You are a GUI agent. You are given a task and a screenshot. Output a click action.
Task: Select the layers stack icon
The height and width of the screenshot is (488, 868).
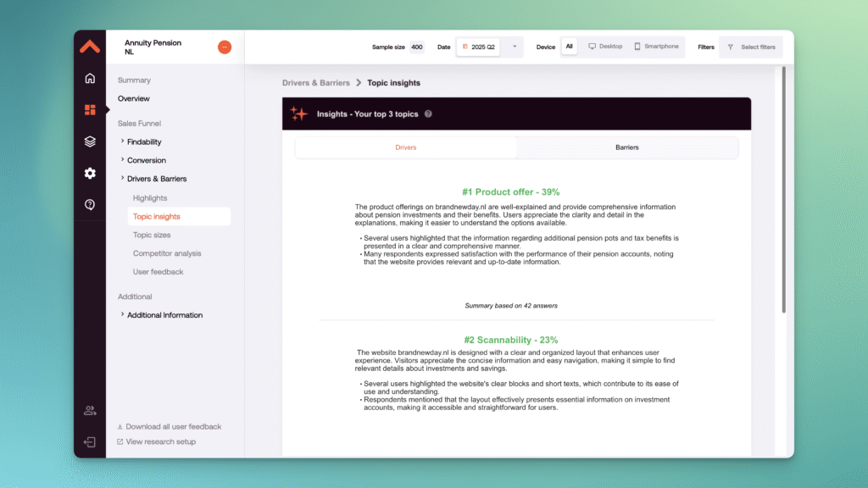coord(90,141)
